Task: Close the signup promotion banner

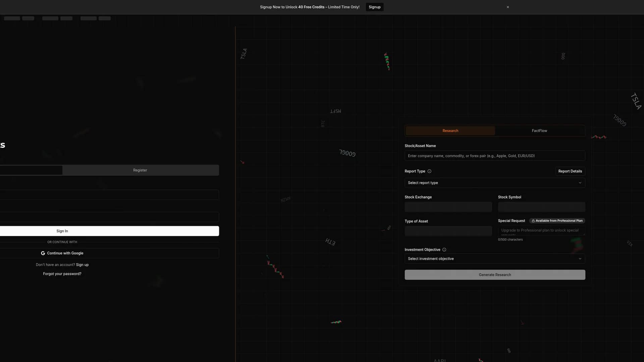Action: point(508,7)
